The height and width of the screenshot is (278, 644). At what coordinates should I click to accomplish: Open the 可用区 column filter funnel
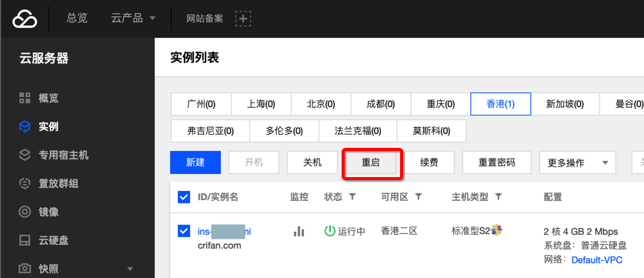tap(418, 197)
